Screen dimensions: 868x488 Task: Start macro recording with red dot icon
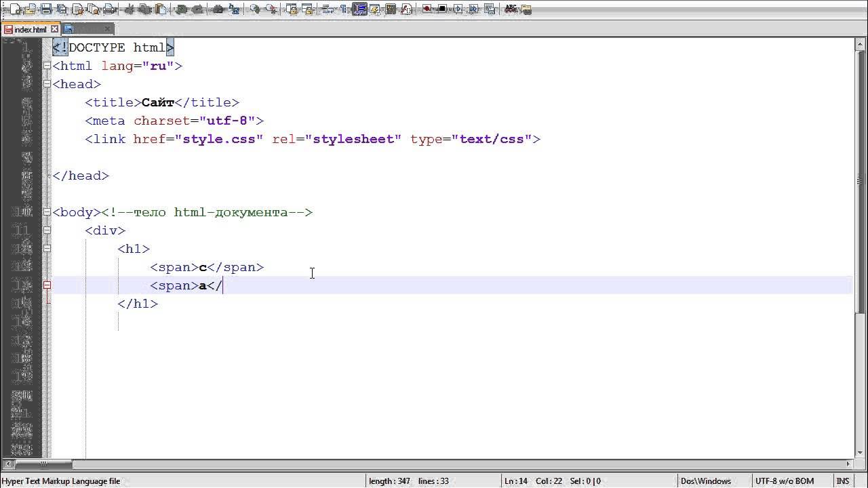click(x=427, y=9)
